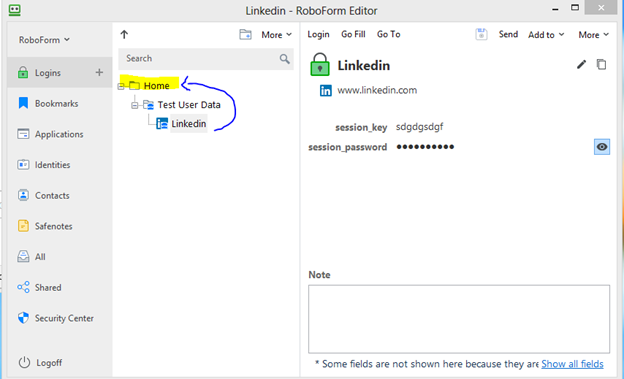Toggle password visibility eye icon

coord(602,147)
